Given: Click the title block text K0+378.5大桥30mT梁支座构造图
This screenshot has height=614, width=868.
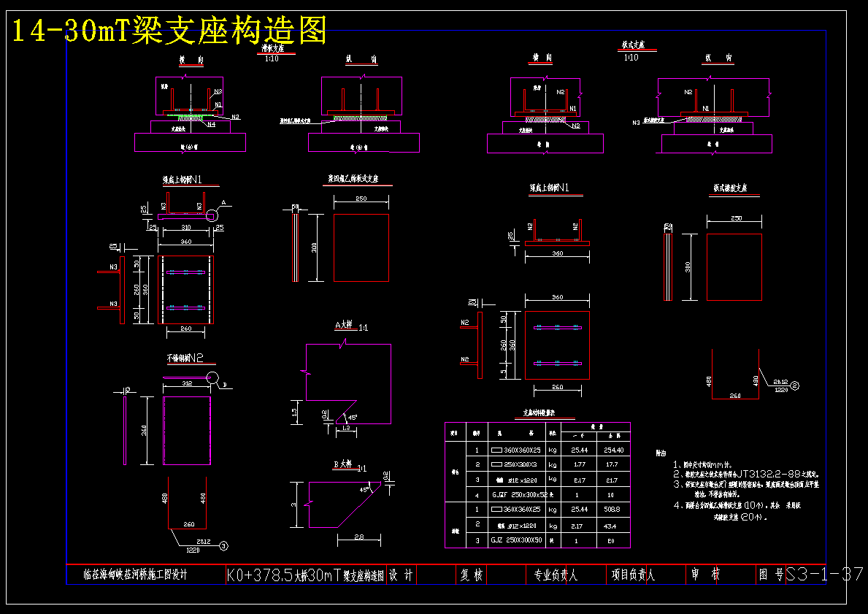Looking at the screenshot, I should pos(305,575).
